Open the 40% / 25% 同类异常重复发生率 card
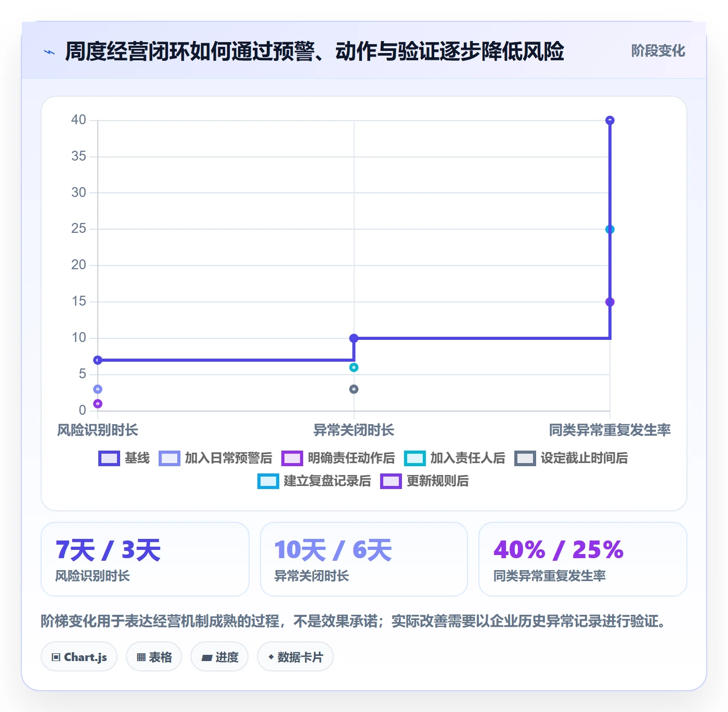728x712 pixels. pyautogui.click(x=583, y=559)
